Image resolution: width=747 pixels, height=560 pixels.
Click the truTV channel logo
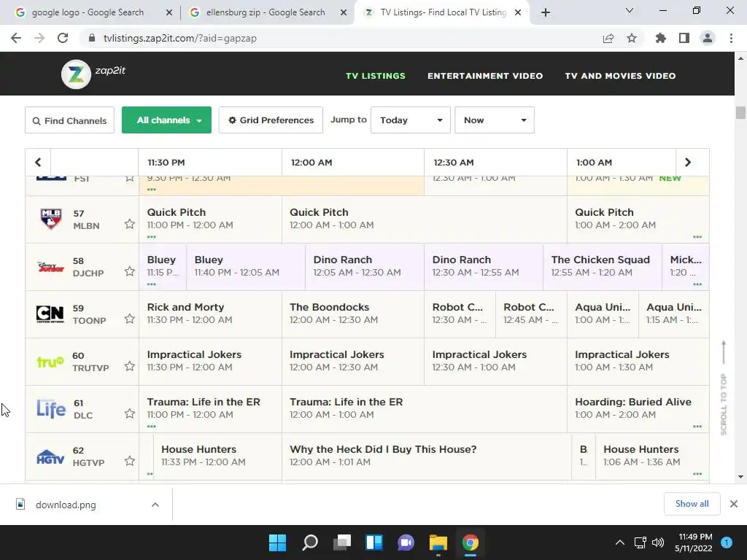[50, 362]
